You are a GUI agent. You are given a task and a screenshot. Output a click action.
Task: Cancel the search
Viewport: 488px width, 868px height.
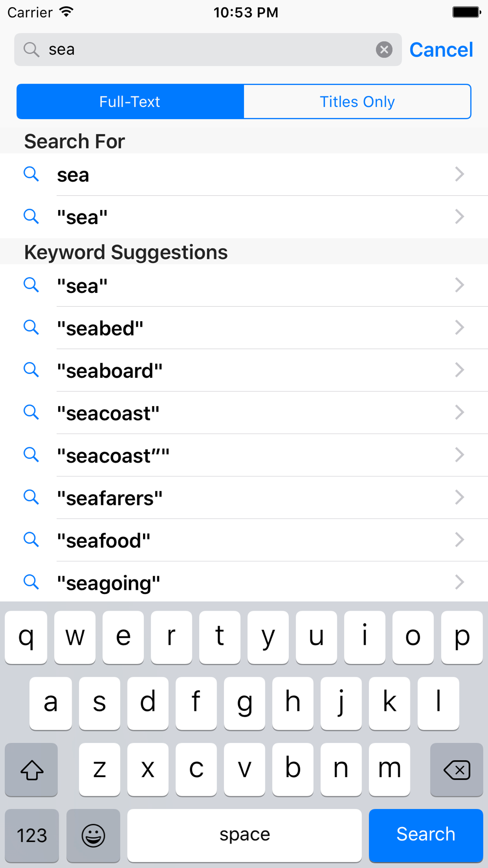click(x=441, y=49)
